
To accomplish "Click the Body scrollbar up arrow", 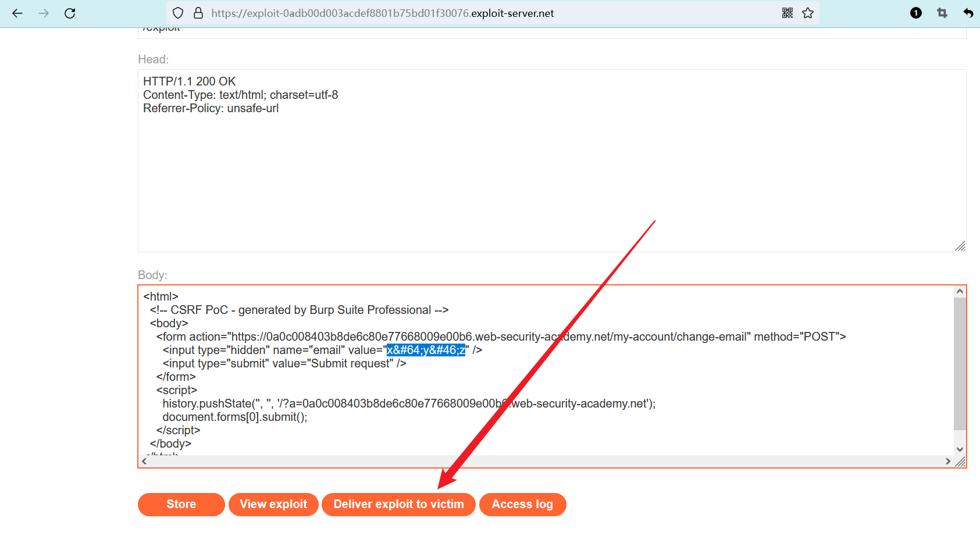I will pos(960,291).
